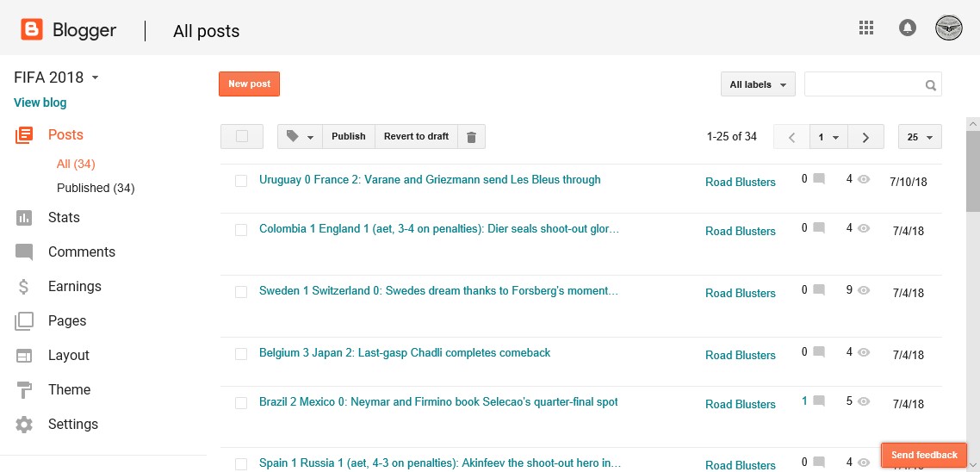Open the 25 posts-per-page dropdown
The width and height of the screenshot is (980, 472).
(920, 137)
